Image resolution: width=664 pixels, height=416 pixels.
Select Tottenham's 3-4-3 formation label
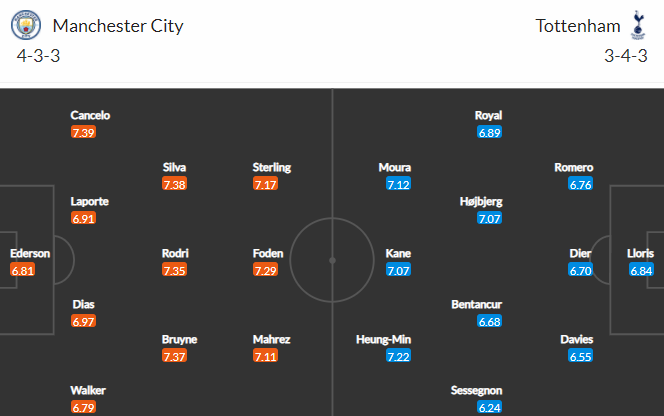pyautogui.click(x=625, y=56)
